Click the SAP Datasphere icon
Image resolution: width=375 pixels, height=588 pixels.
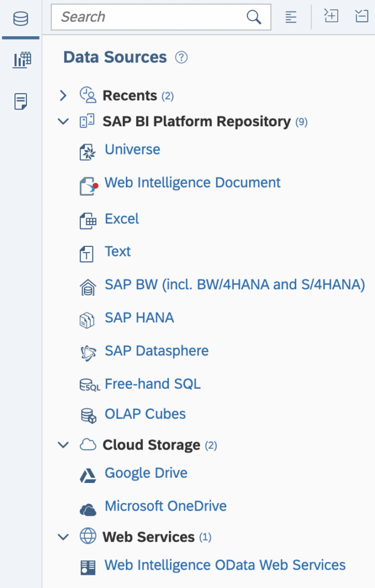[88, 353]
